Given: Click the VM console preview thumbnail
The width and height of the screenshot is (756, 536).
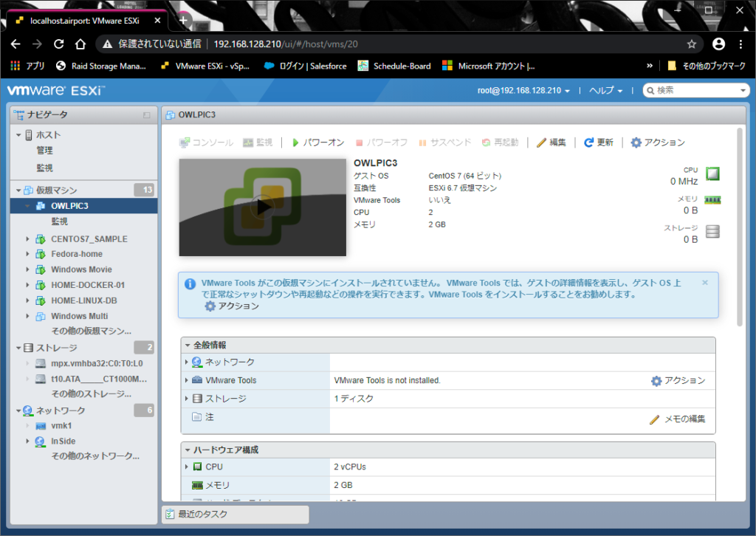Looking at the screenshot, I should click(263, 207).
